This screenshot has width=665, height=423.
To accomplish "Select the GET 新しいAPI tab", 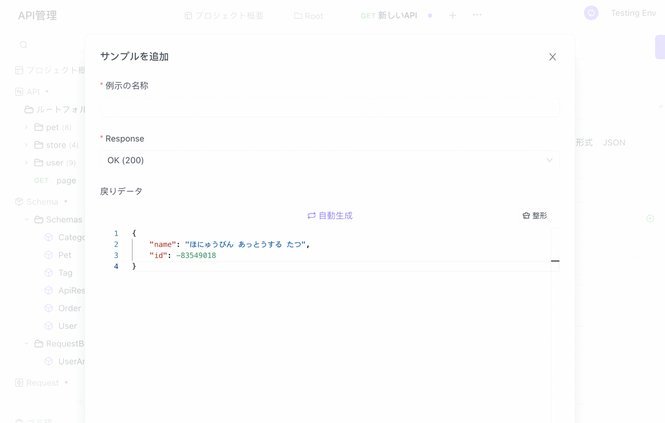I will coord(389,16).
